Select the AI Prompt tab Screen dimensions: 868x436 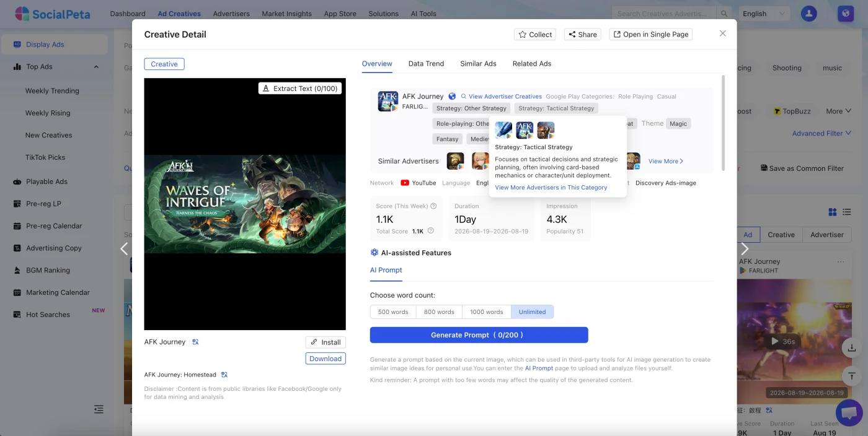(x=386, y=270)
